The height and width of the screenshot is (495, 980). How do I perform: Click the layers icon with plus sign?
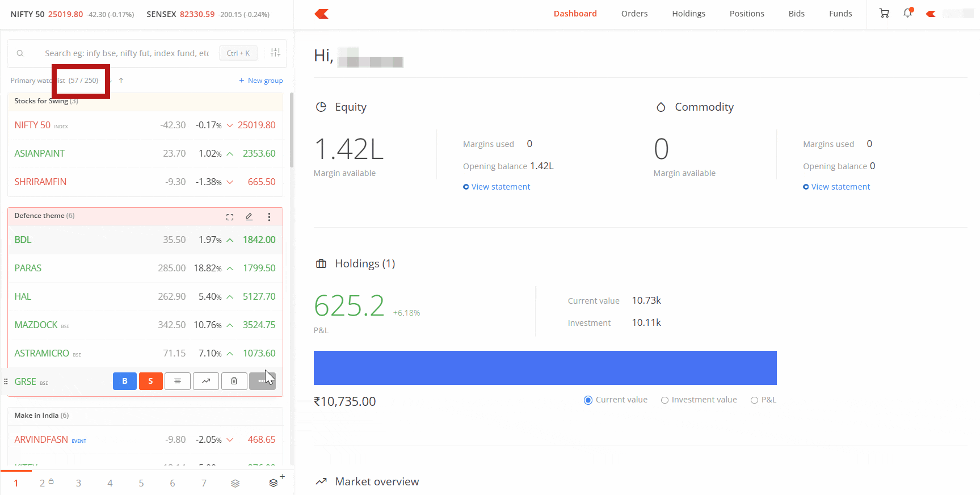(275, 481)
